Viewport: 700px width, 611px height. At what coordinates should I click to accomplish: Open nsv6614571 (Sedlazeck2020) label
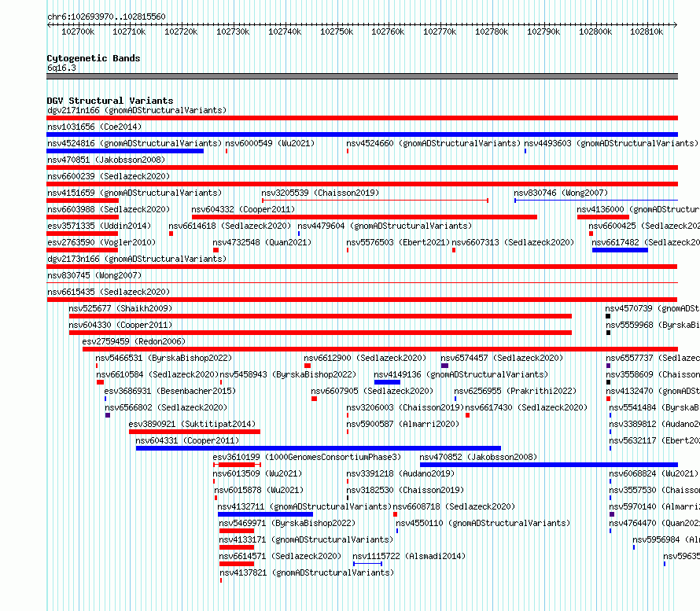click(280, 556)
